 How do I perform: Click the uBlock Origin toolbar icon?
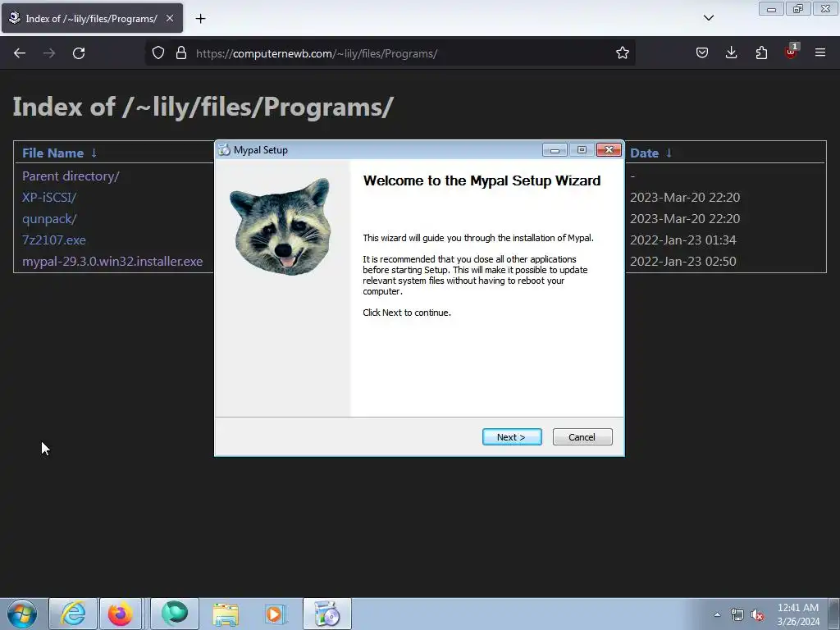click(791, 52)
